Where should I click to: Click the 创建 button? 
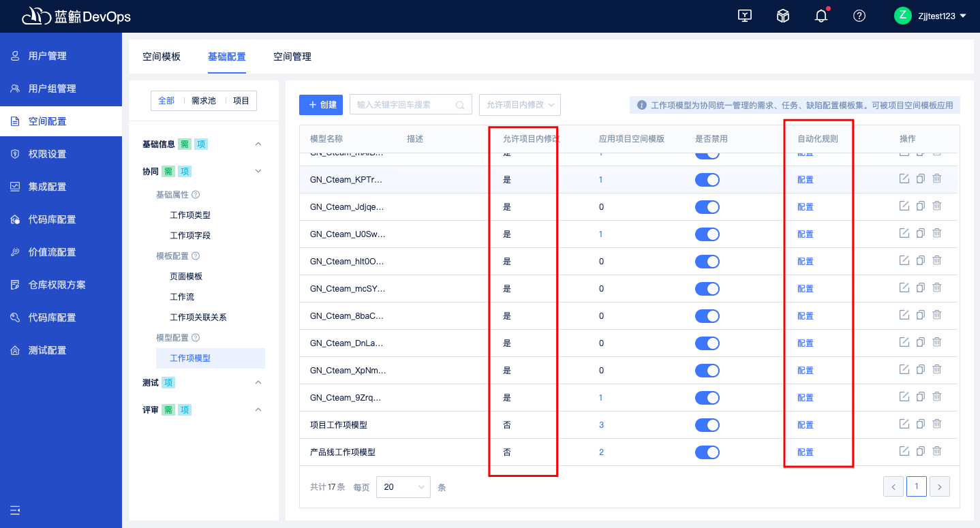[x=321, y=105]
